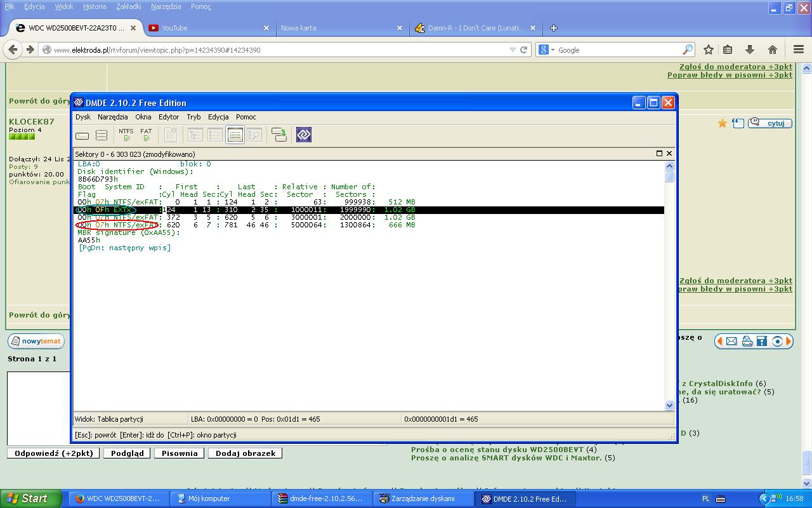
Task: Click the cytuj quote button
Action: point(770,123)
